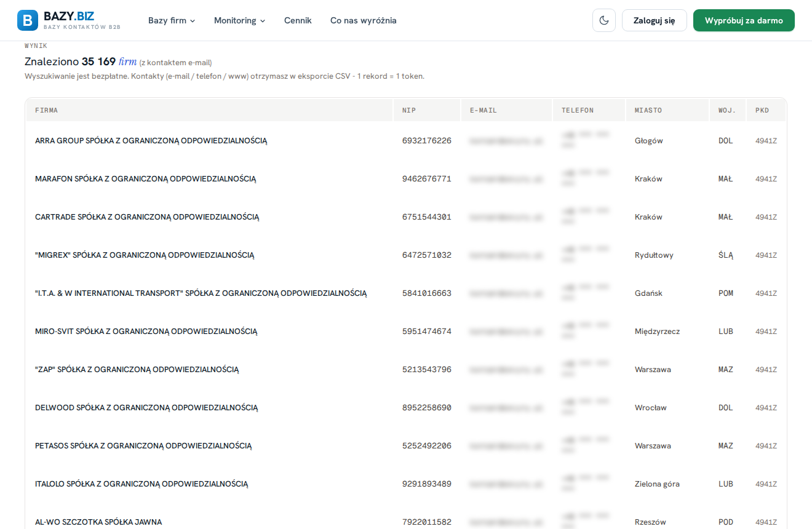
Task: Toggle dark mode with moon icon
Action: [604, 20]
